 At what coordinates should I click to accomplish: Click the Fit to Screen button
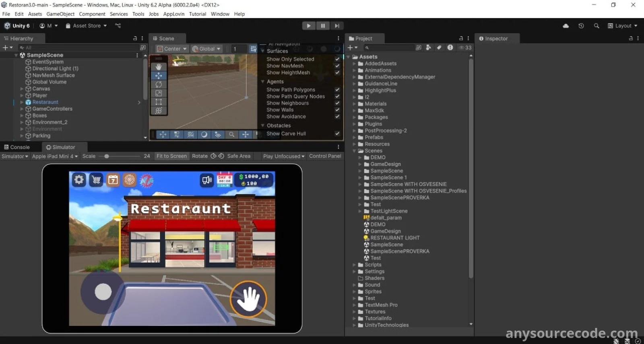pos(171,156)
